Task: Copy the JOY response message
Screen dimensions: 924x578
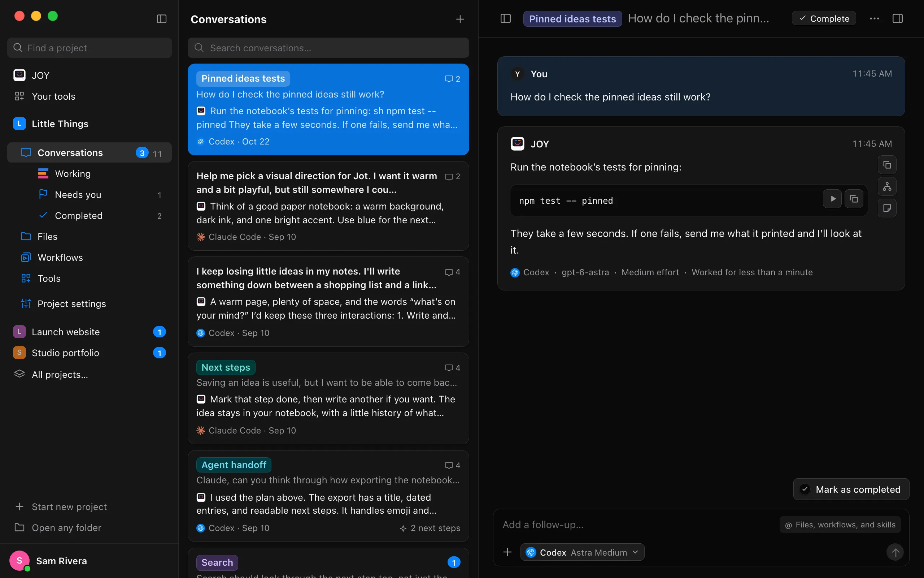Action: coord(887,165)
